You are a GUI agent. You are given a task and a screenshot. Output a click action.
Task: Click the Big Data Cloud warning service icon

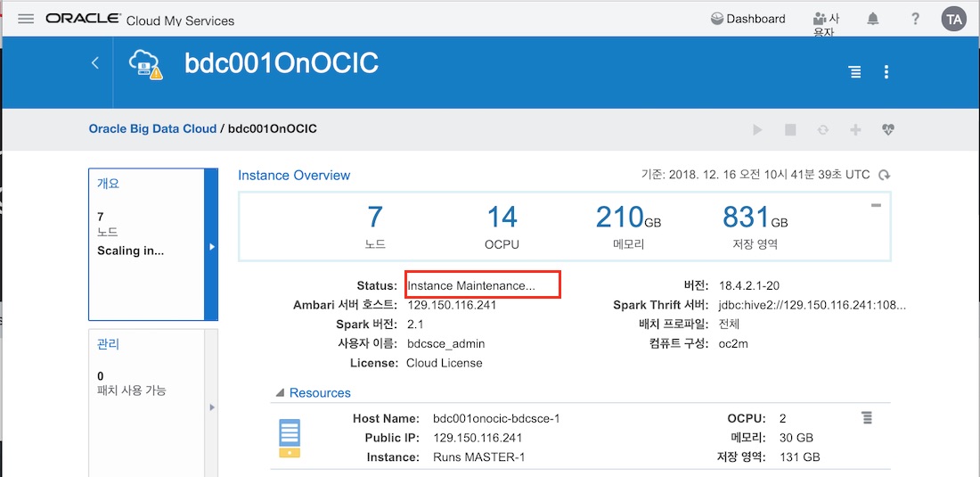[145, 64]
